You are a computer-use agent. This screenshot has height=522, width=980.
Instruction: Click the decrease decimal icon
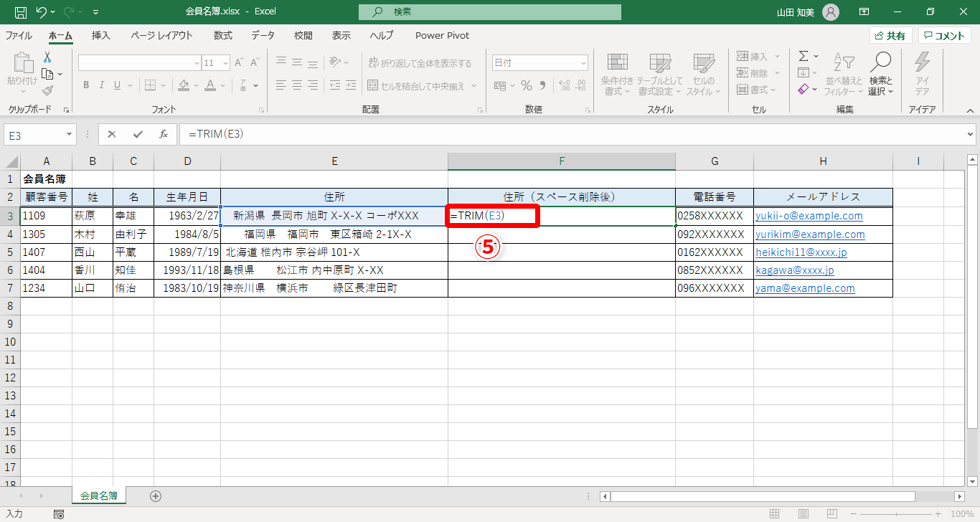click(x=580, y=86)
